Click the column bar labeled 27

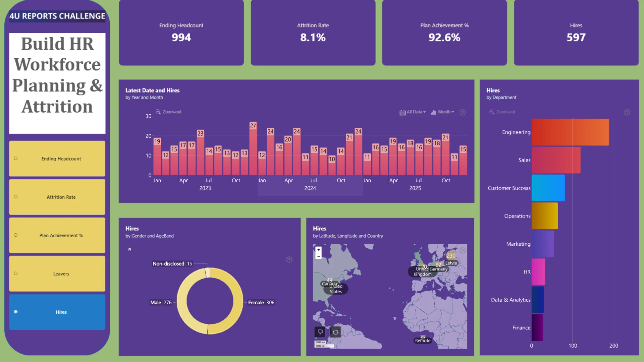click(253, 148)
